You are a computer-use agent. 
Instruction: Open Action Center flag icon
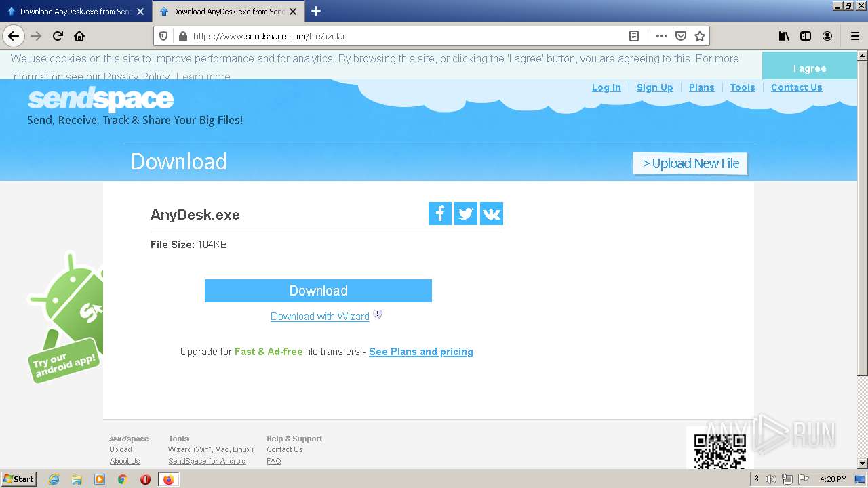point(804,479)
